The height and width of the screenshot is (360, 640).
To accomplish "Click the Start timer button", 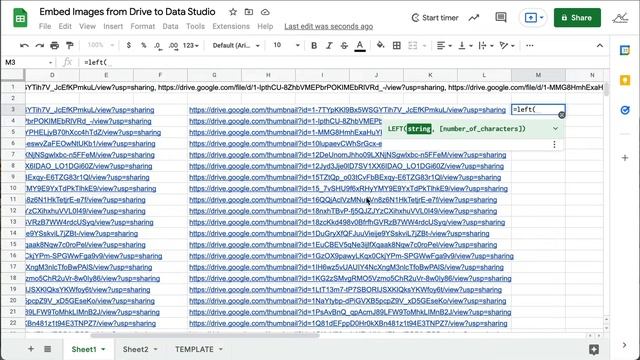I will point(435,18).
